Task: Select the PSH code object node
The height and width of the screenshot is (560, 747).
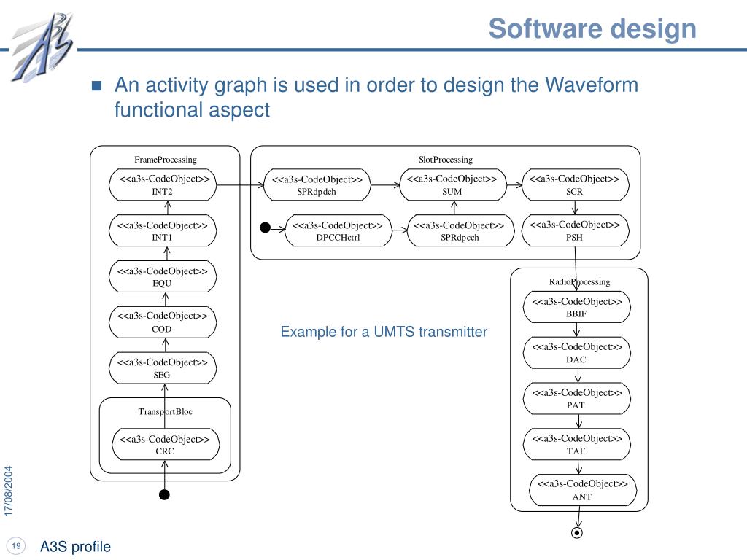Action: tap(575, 230)
